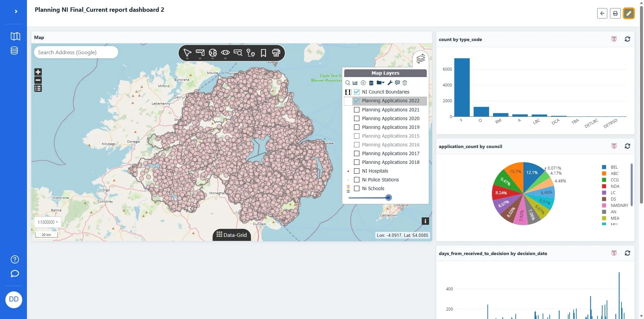Toggle the CCG legend entry
The width and height of the screenshot is (644, 319).
click(x=610, y=180)
